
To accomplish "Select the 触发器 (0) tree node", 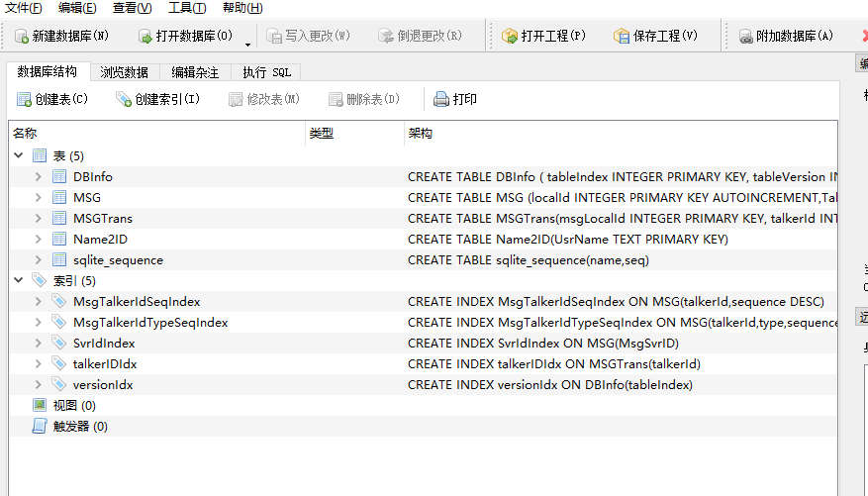I will [80, 426].
